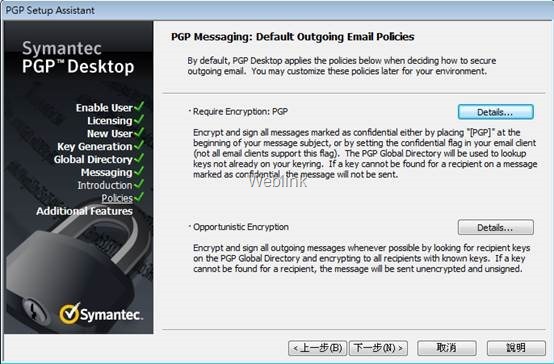
Task: Click the Symantec PGP Desktop logo title
Action: tap(78, 57)
